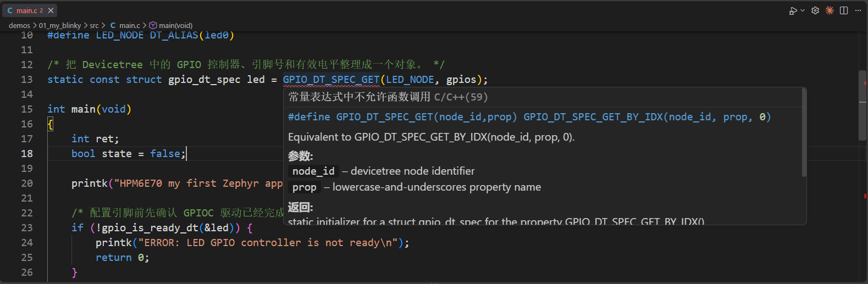Screen dimensions: 868x284
Task: Click LED_NODE argument on line 13
Action: coord(410,80)
